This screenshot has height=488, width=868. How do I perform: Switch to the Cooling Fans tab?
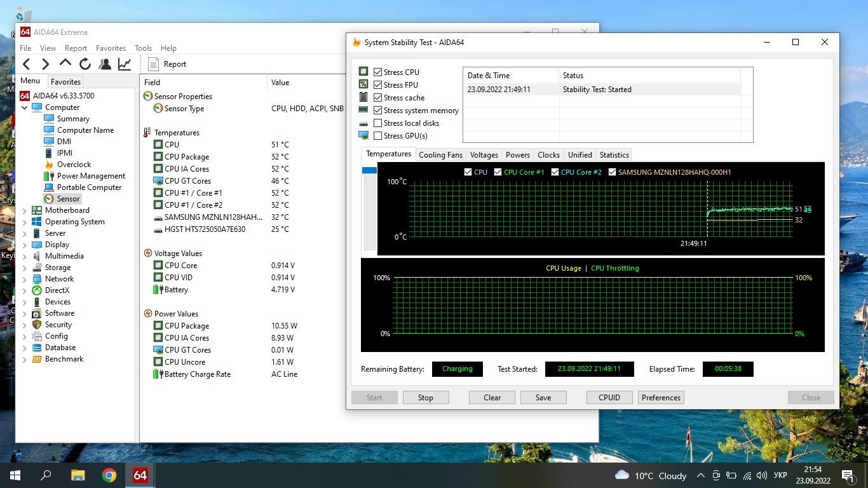point(440,155)
